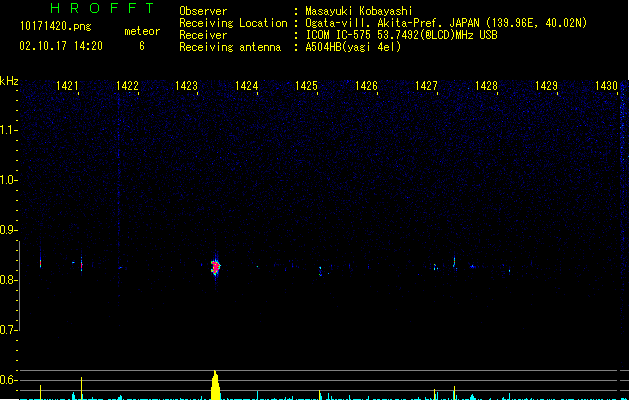
Task: Click the Receiving Location text Ogata-vill. Akita-Pref.
Action: 375,23
